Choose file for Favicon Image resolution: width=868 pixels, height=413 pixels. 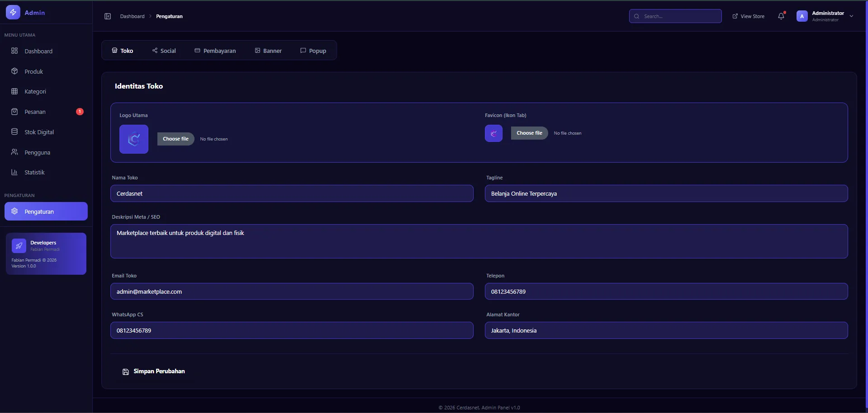pos(529,133)
